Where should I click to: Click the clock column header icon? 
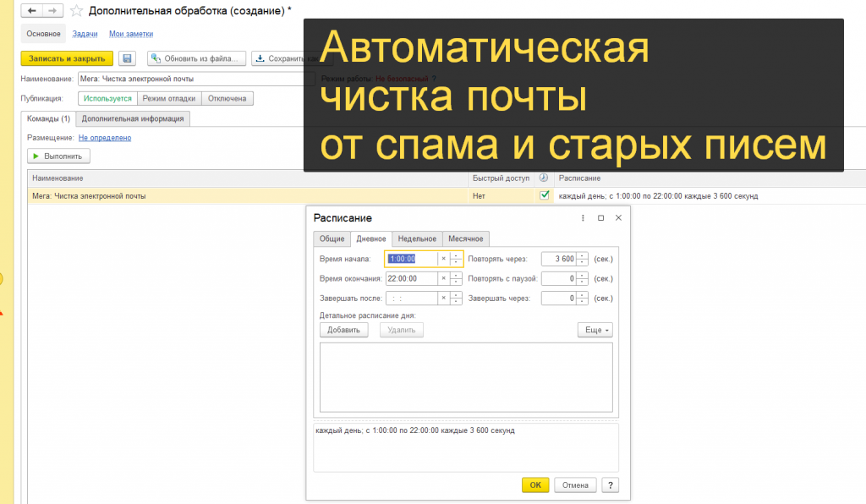tap(544, 178)
